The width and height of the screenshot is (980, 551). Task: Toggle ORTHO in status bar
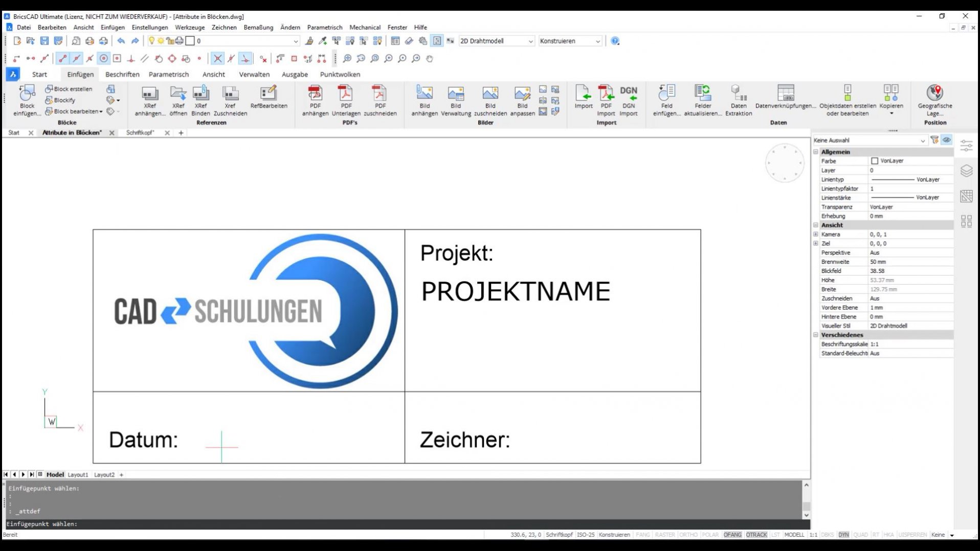688,535
